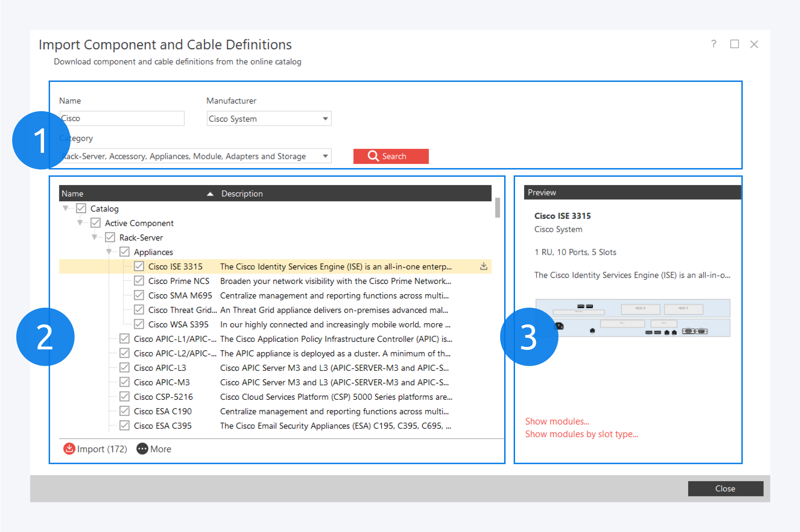800x532 pixels.
Task: Collapse the Rack-Server tree node
Action: [x=94, y=237]
